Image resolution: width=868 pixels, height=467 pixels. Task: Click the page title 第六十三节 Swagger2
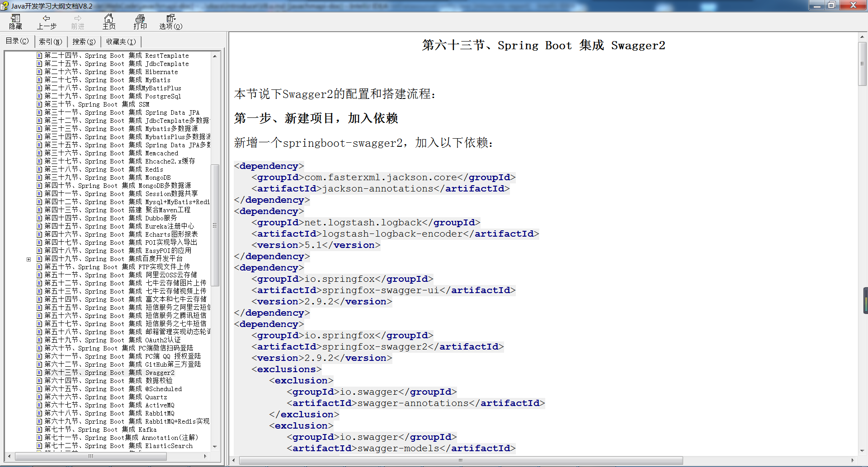pos(543,45)
